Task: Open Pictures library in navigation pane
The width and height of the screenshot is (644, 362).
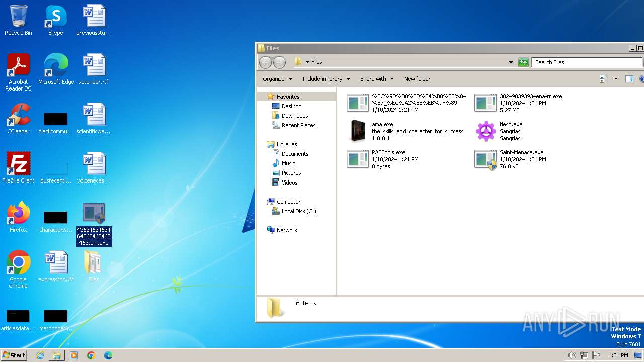Action: tap(291, 173)
